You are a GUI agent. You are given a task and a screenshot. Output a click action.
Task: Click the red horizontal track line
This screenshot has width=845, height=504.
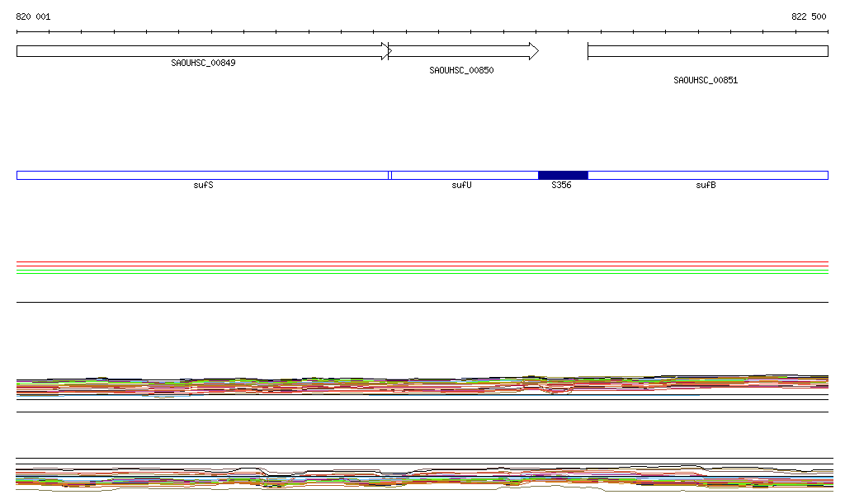[x=422, y=266]
